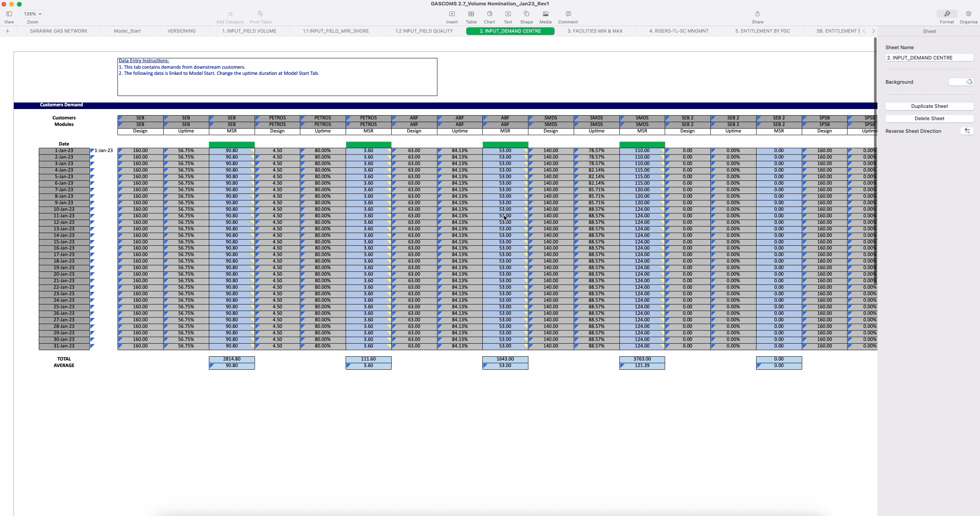Click the Table toolbar icon
The height and width of the screenshot is (516, 980).
(471, 14)
